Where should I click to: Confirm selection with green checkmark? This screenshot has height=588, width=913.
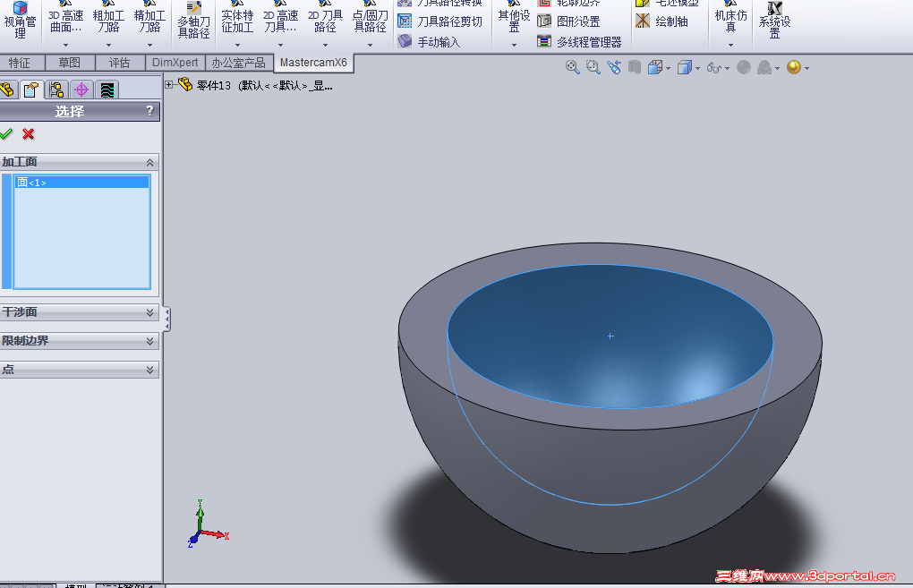tap(6, 134)
